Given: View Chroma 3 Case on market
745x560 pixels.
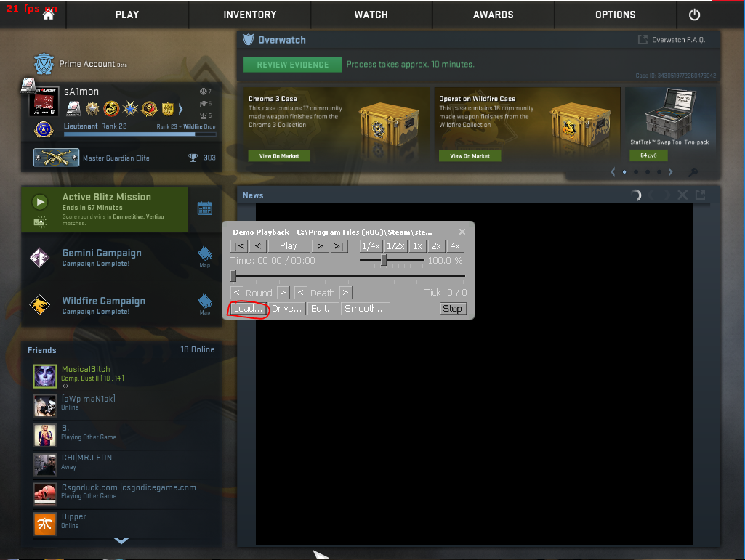Looking at the screenshot, I should 279,155.
